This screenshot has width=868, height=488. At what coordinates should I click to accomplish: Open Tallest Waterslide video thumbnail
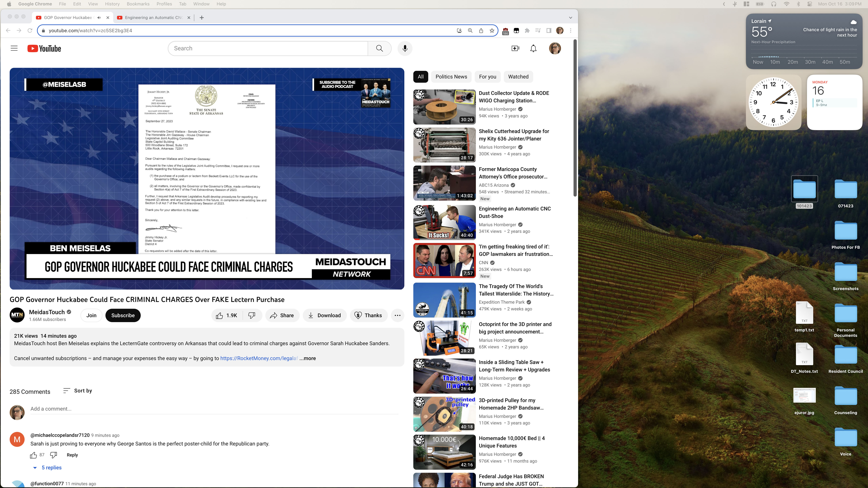[445, 300]
